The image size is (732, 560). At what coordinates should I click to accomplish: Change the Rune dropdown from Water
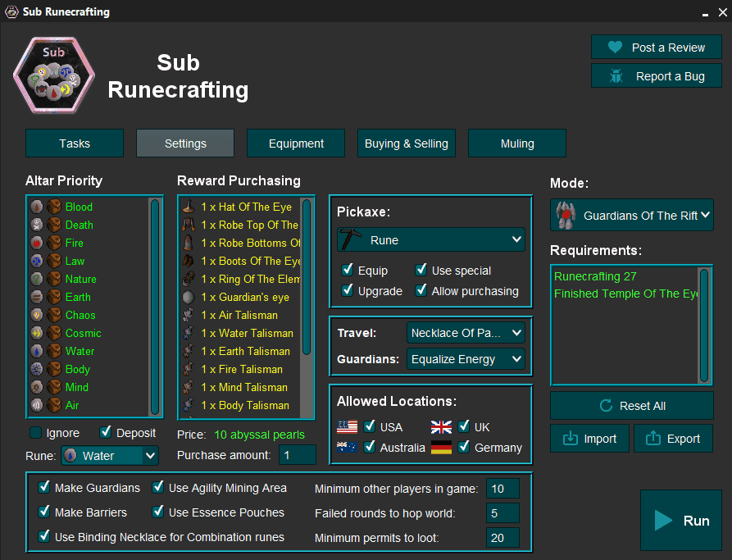110,455
